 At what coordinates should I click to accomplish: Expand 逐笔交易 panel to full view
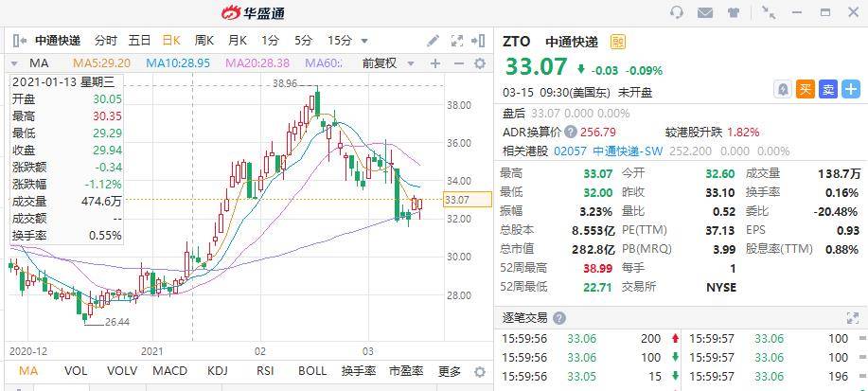point(853,318)
